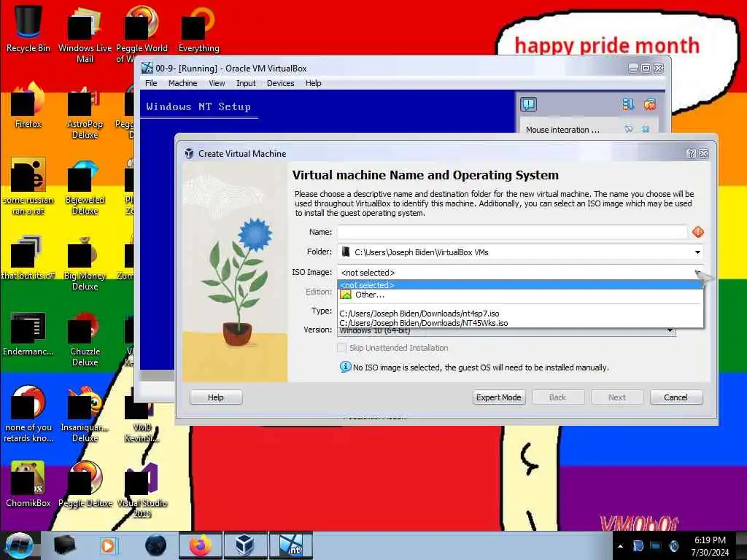Open Visual Studio 2015 desktop icon
Image resolution: width=747 pixels, height=560 pixels.
coord(142,491)
